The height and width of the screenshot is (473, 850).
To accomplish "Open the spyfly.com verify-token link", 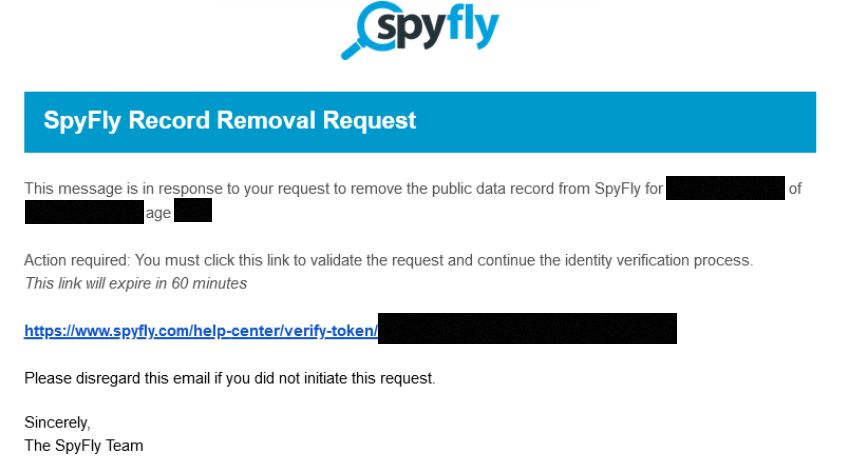I will [200, 330].
